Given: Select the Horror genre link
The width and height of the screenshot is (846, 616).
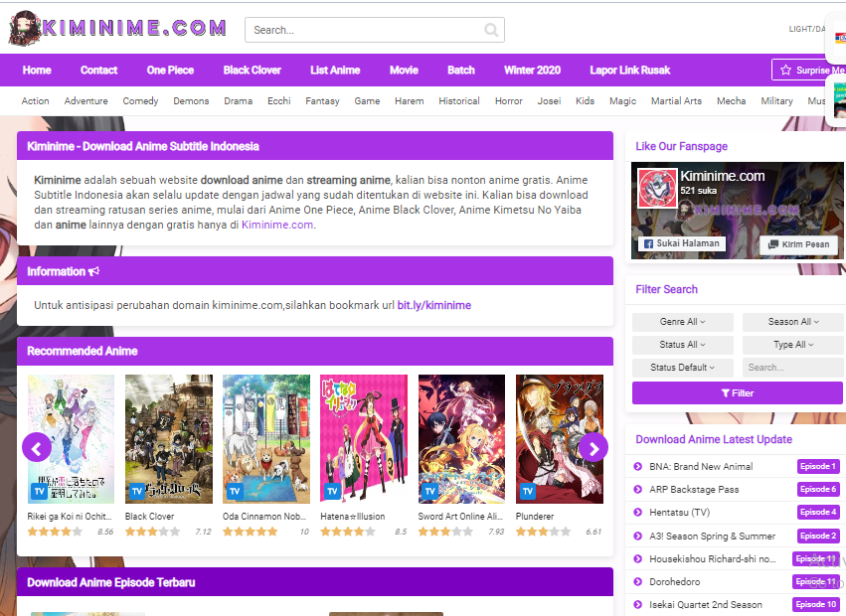Looking at the screenshot, I should click(x=509, y=101).
